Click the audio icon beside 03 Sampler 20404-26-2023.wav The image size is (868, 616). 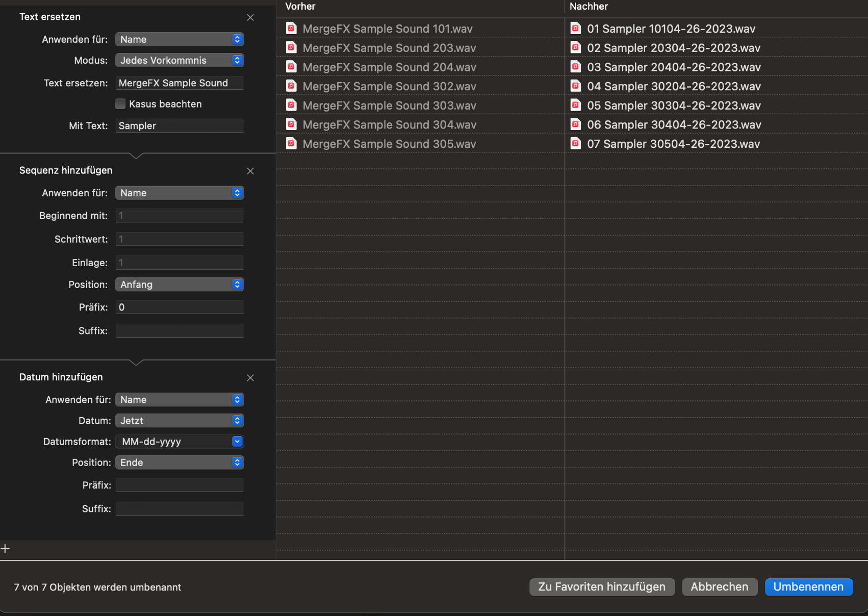pyautogui.click(x=575, y=67)
